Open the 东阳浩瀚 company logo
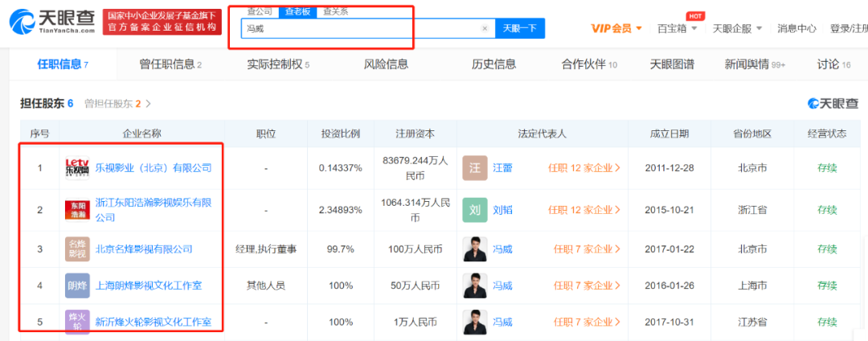 pyautogui.click(x=77, y=210)
